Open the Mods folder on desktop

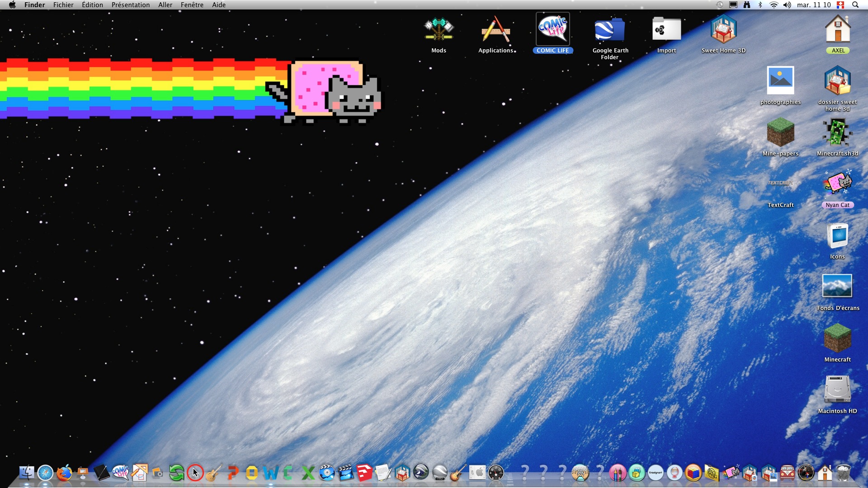point(439,29)
